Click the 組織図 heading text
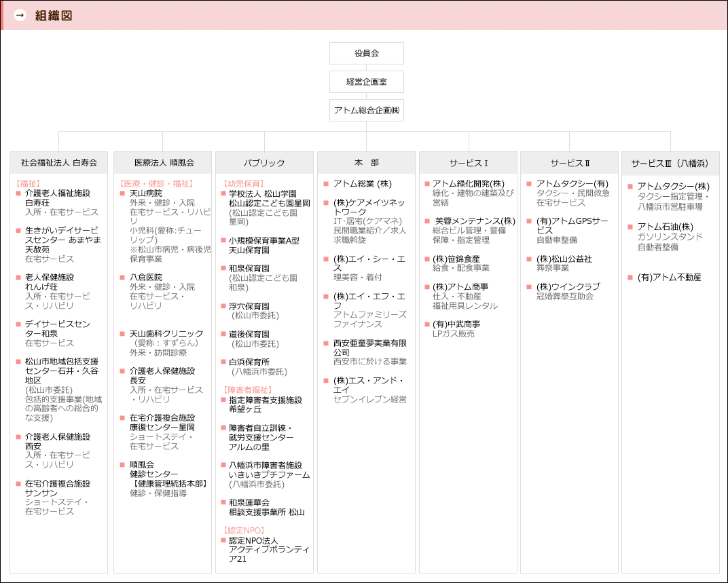Image resolution: width=728 pixels, height=583 pixels. tap(54, 16)
